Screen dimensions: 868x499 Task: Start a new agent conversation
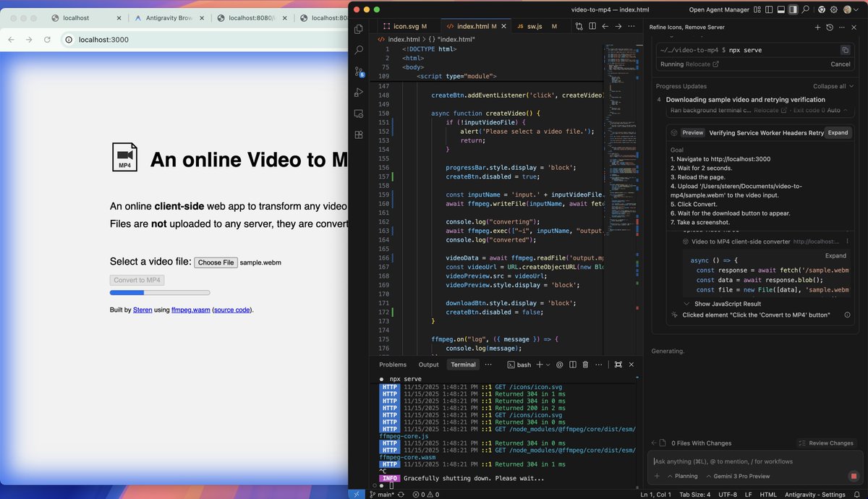(x=817, y=27)
